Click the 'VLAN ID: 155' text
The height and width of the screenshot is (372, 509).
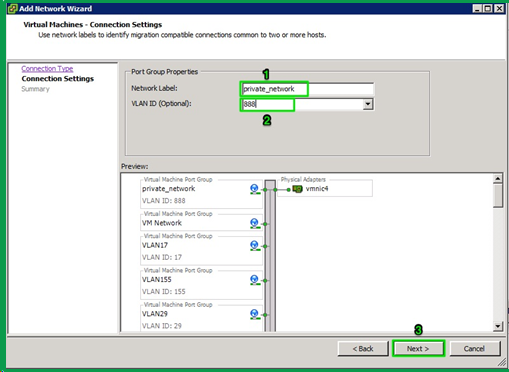tap(164, 292)
